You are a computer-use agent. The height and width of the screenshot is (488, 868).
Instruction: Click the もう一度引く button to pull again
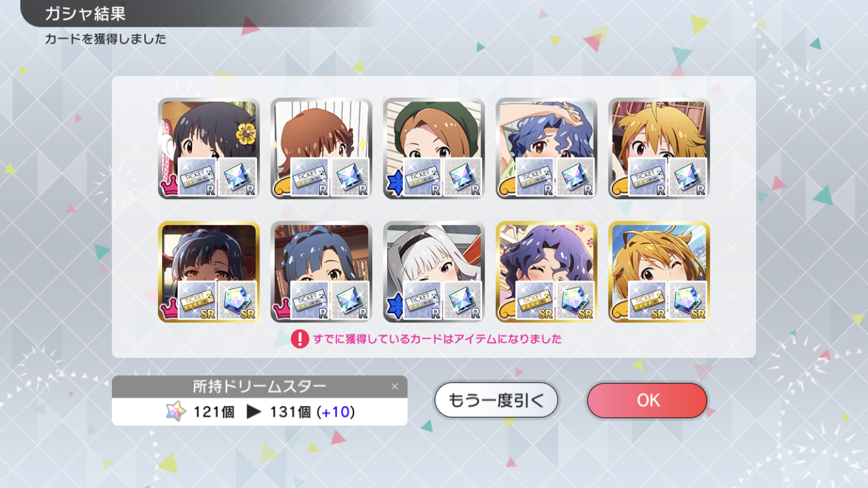coord(496,400)
